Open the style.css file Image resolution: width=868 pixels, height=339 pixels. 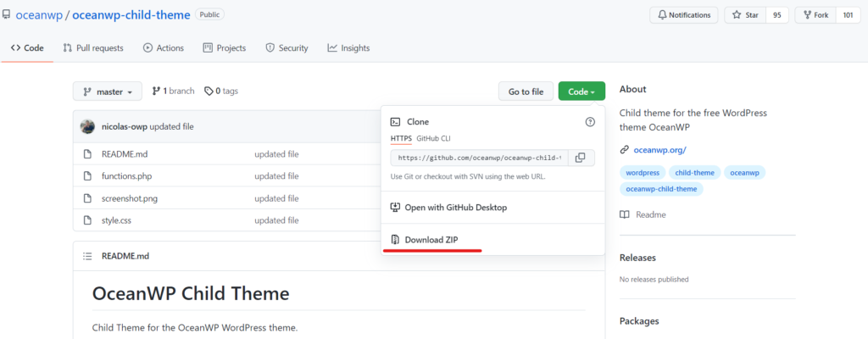coord(116,220)
